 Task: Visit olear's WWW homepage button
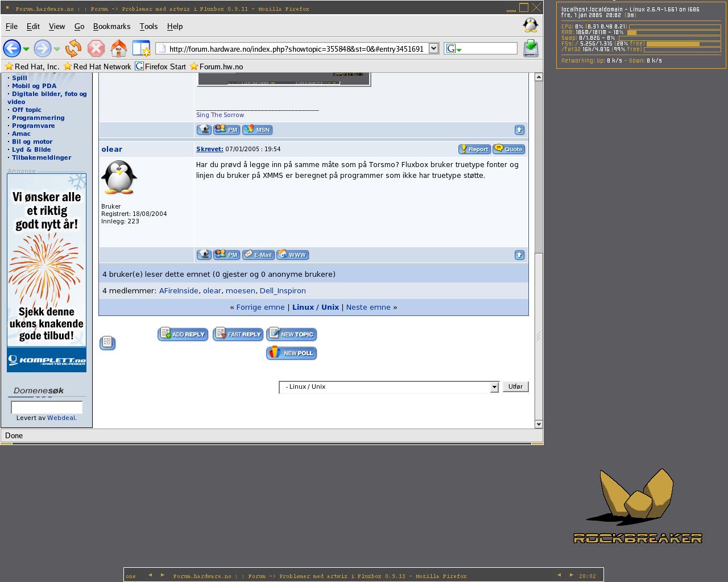(293, 255)
